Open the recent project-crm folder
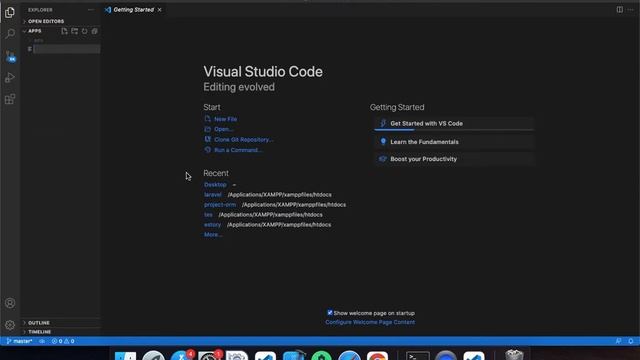Viewport: 640px width, 360px height. tap(220, 205)
